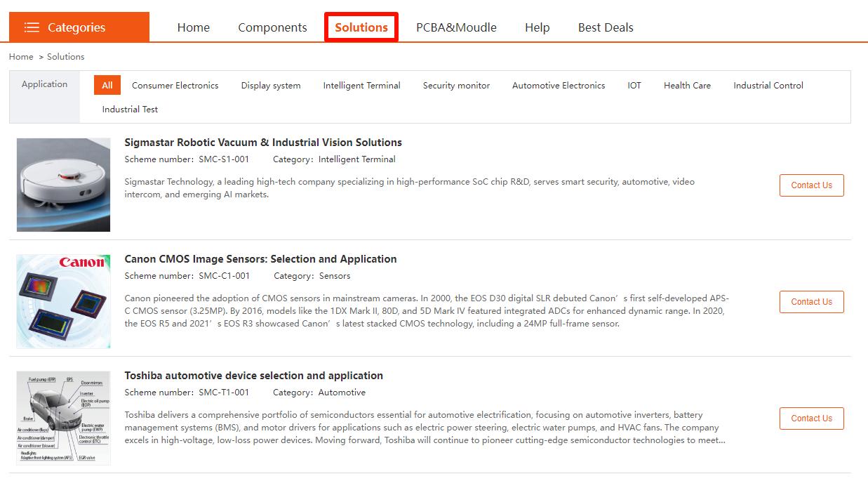Select the All application filter
Viewport: 868px width, 481px height.
pyautogui.click(x=107, y=86)
